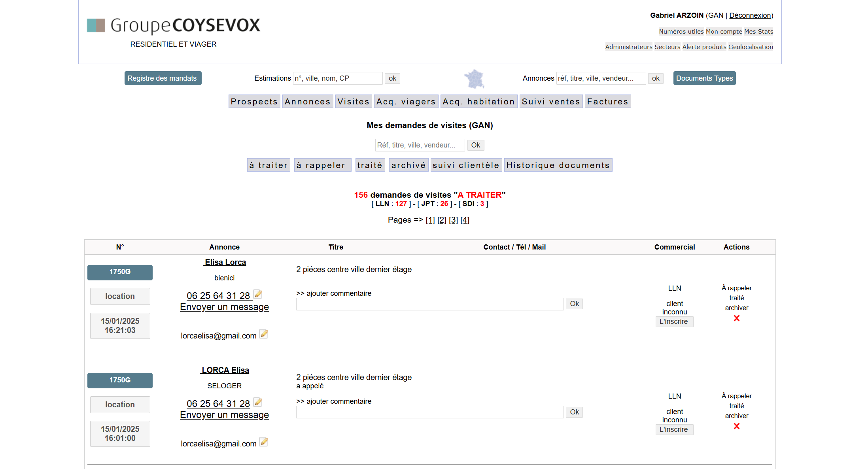
Task: Open Historique documents filter
Action: (558, 165)
